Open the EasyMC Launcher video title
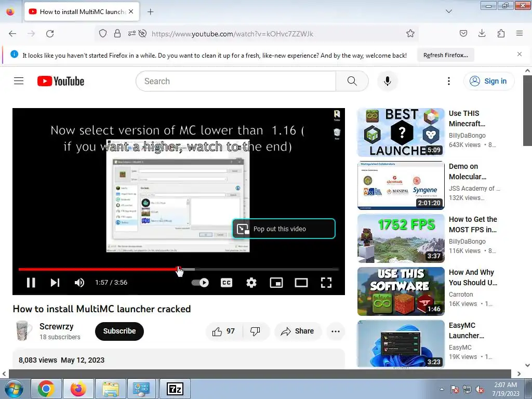Screen dimensions: 532x399 click(467, 330)
